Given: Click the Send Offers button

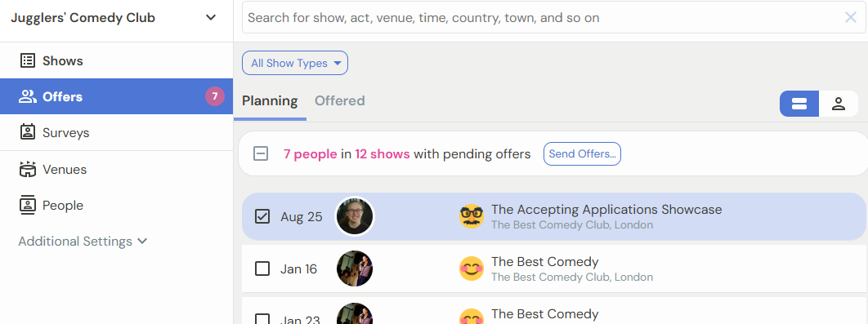Looking at the screenshot, I should pyautogui.click(x=583, y=153).
